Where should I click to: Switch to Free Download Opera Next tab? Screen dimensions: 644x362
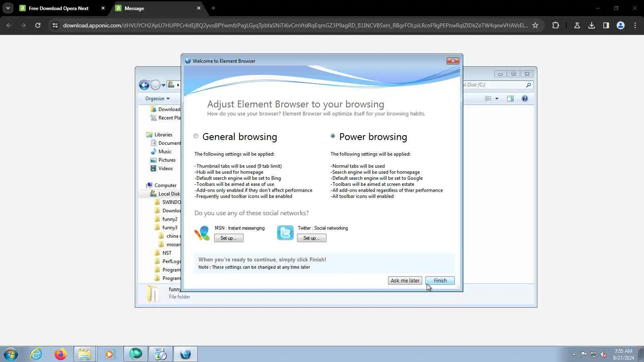coord(58,8)
